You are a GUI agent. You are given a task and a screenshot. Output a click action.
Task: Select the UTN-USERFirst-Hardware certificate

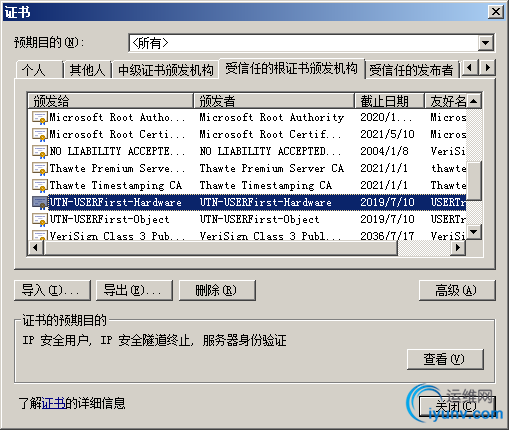[247, 203]
